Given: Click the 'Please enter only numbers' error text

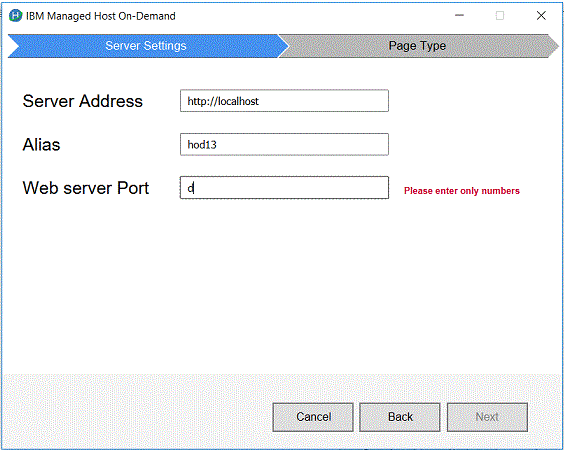Looking at the screenshot, I should pos(462,191).
